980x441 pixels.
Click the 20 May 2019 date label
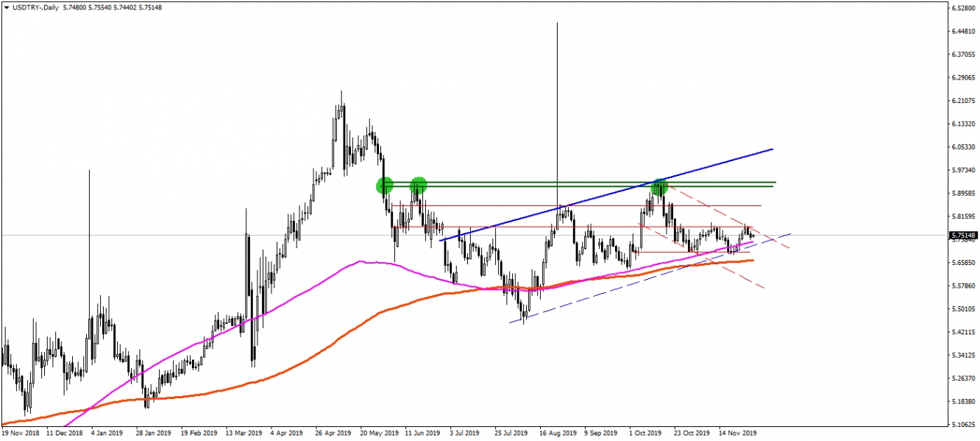pos(380,434)
